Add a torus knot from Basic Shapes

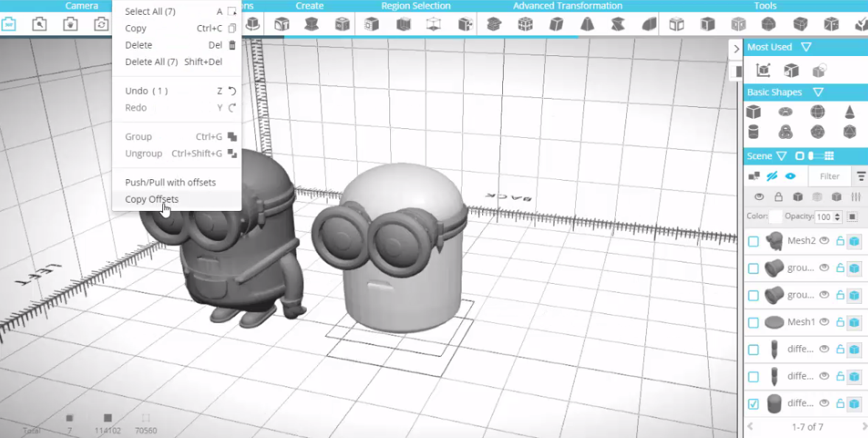coord(785,132)
